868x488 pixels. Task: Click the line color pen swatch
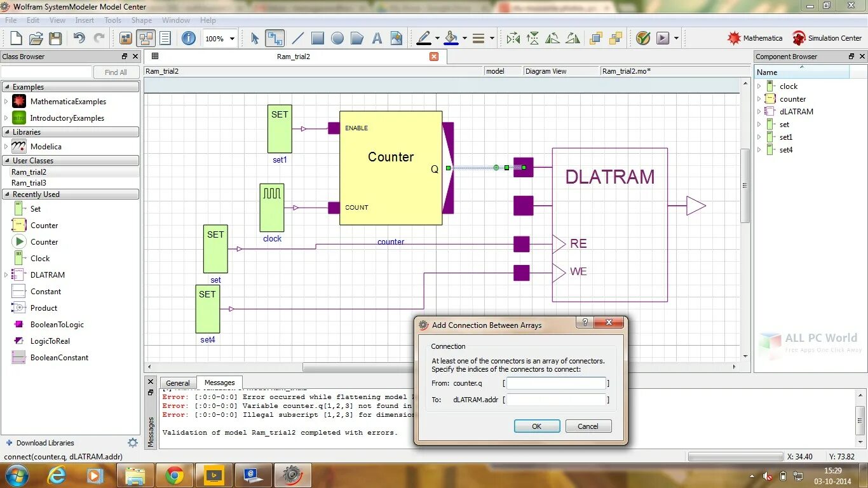pos(424,38)
